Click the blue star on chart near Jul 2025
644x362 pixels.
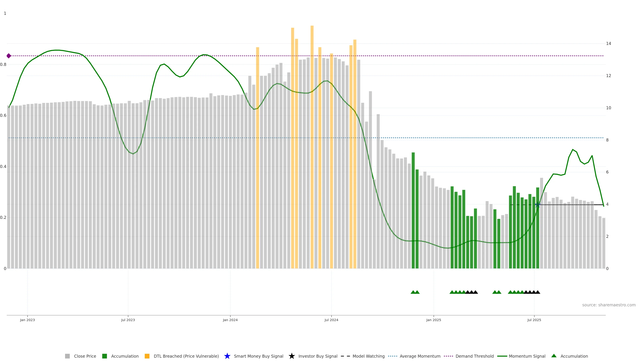538,205
